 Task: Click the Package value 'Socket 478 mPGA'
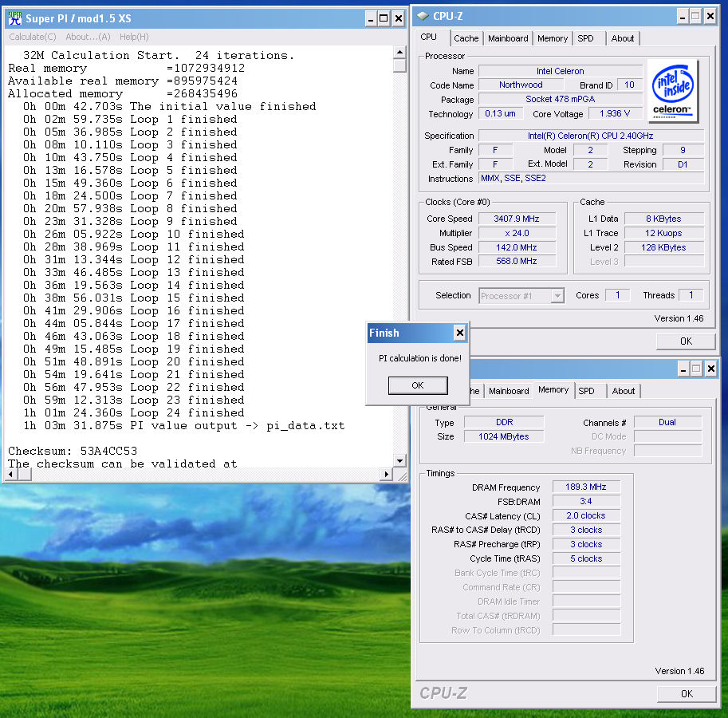[561, 99]
